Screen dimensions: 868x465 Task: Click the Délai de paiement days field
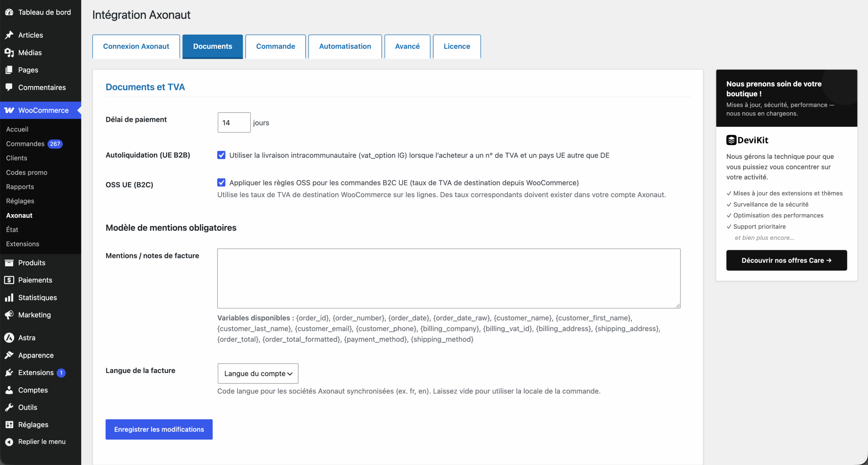(x=234, y=123)
